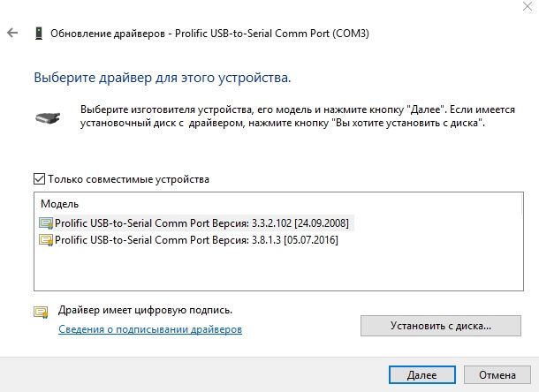The height and width of the screenshot is (392, 539).
Task: Open the "Сведения о подписывании драйверов" link
Action: 150,329
